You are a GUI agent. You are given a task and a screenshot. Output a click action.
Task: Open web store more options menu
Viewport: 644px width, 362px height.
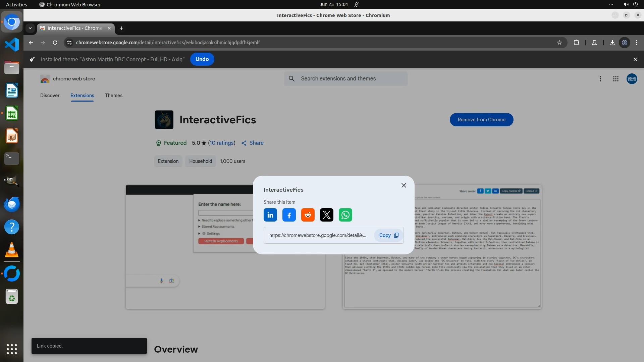click(x=600, y=79)
